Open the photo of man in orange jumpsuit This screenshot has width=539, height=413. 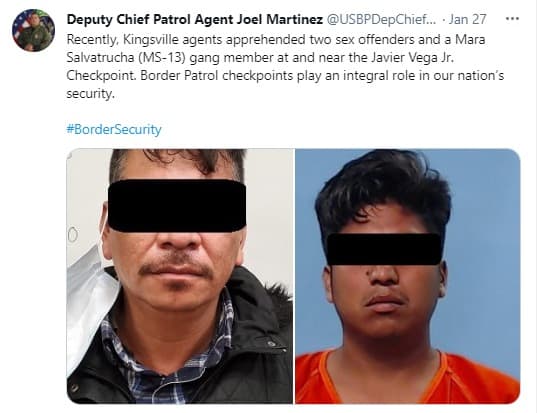tap(408, 276)
